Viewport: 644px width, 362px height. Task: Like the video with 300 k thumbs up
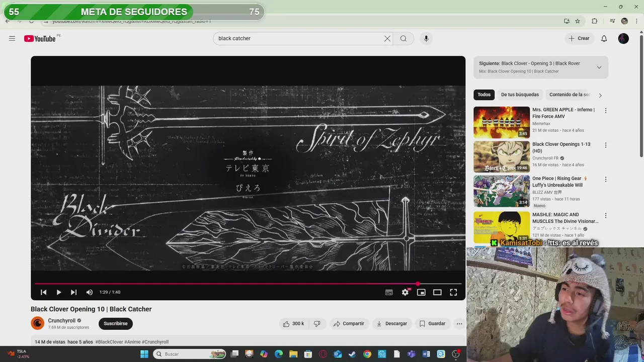293,324
